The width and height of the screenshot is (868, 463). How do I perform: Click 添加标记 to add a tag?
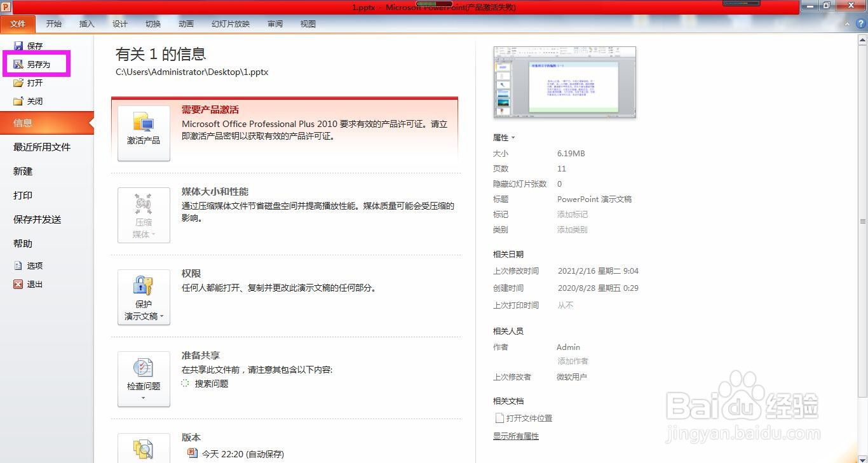573,214
